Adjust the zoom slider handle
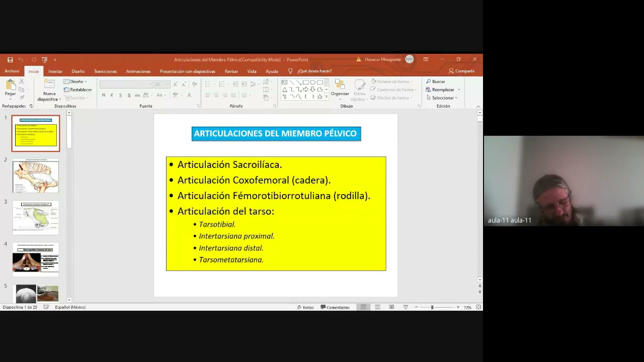 [432, 307]
